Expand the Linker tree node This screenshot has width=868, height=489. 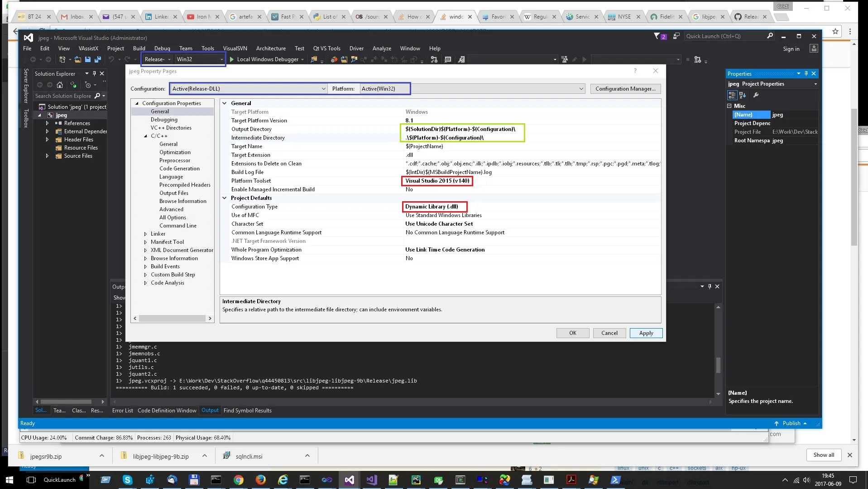(145, 234)
